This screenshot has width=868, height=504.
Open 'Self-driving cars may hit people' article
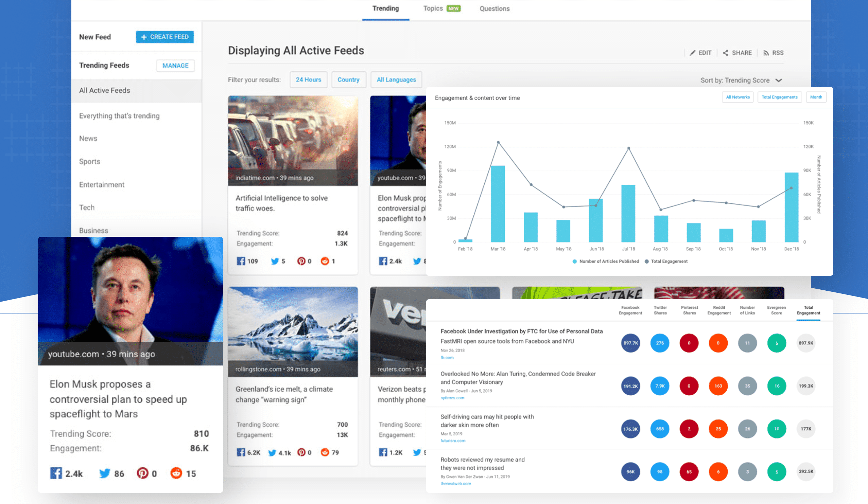(487, 421)
